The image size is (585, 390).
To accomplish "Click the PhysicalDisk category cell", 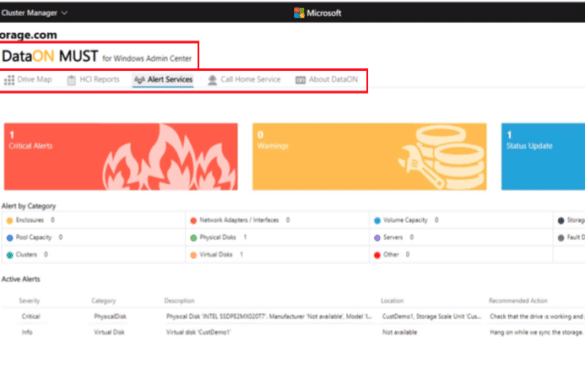I will pos(110,316).
